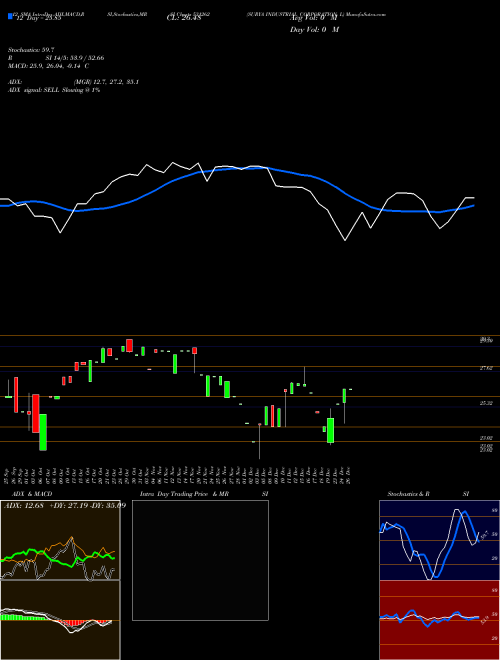
Task: Click the SURYA INDUSTRIAL CORPORATION title text
Action: point(295,14)
